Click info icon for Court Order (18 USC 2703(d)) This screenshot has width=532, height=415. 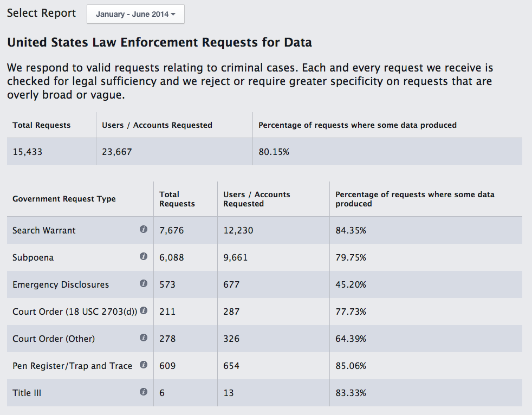pyautogui.click(x=144, y=310)
